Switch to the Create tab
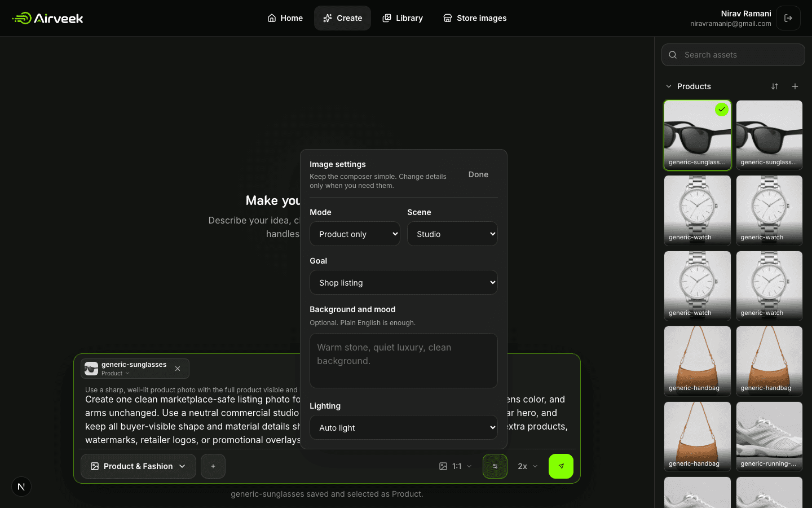 click(342, 18)
